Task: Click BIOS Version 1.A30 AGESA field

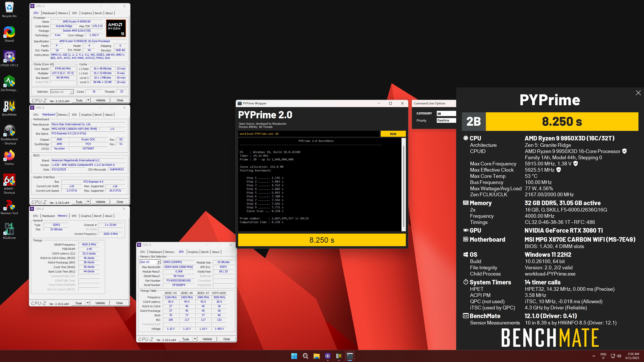Action: [x=88, y=165]
